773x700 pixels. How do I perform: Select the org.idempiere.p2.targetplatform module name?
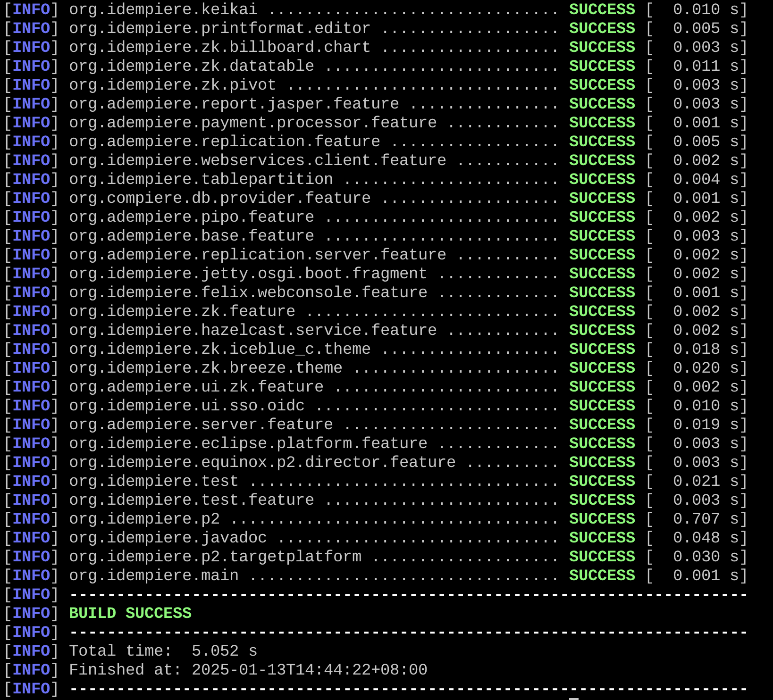[x=215, y=557]
